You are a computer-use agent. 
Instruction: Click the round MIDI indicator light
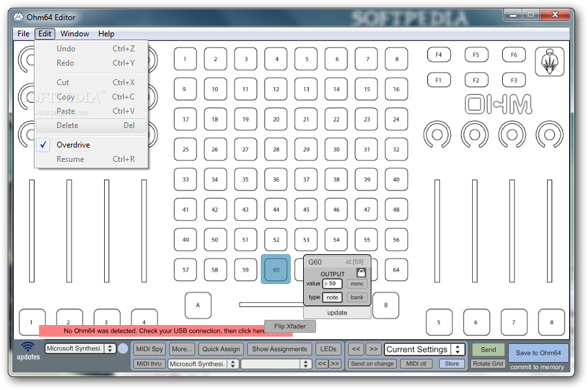(x=123, y=349)
